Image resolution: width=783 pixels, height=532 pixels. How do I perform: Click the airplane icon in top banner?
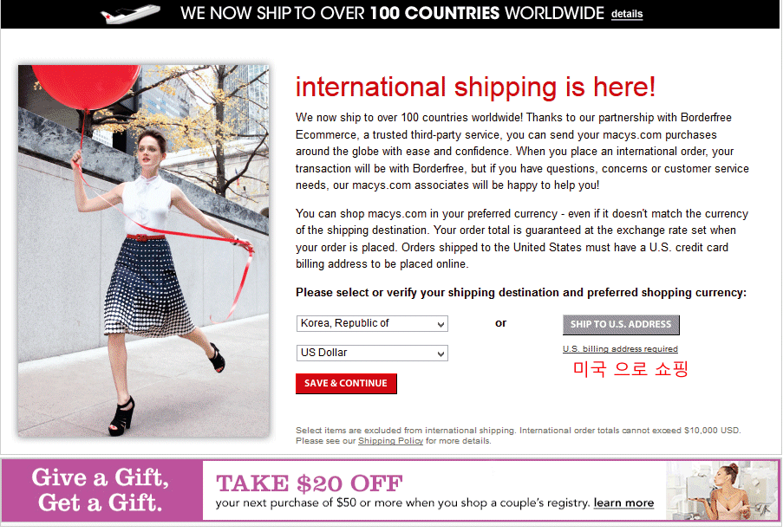130,14
